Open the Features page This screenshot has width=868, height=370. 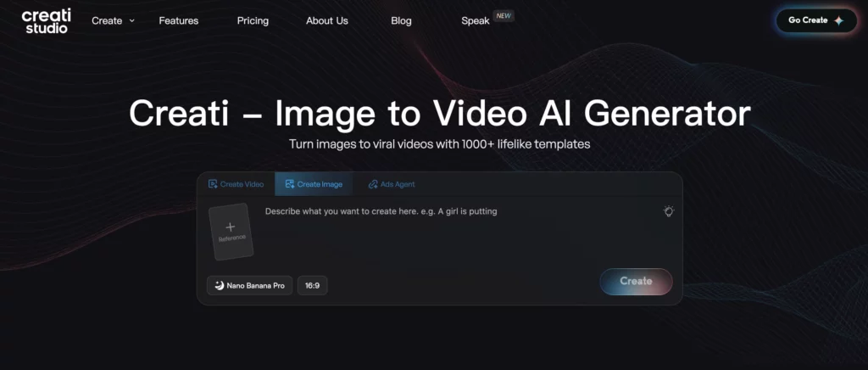tap(178, 20)
